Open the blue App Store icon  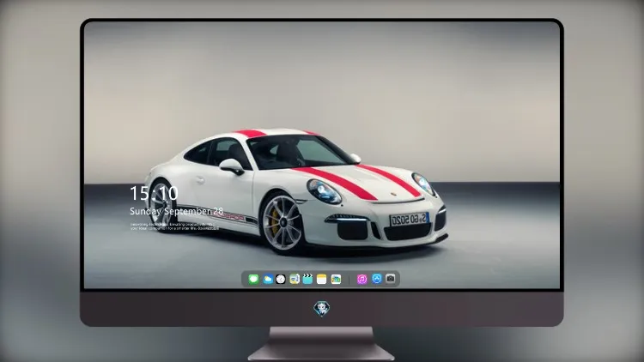point(377,279)
